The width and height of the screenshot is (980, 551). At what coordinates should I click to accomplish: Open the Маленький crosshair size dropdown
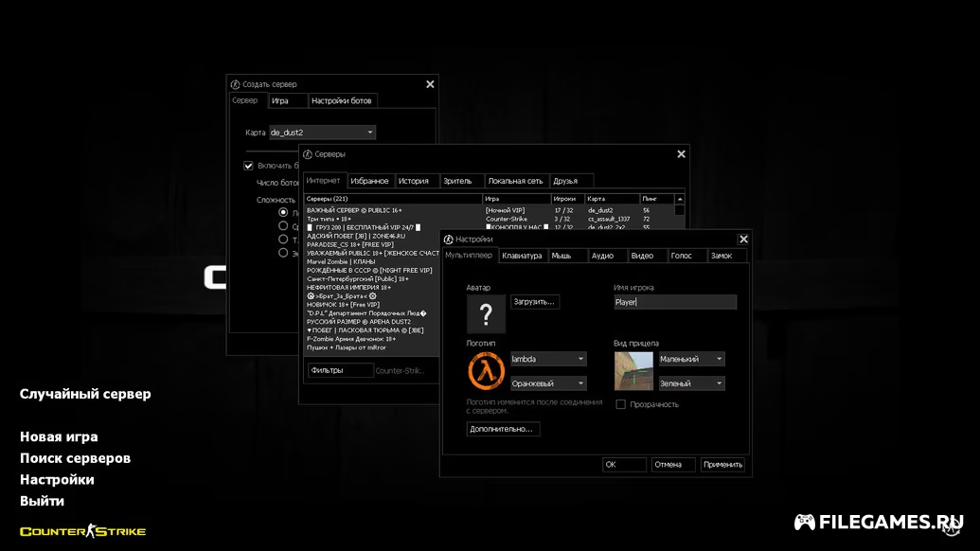pos(691,359)
